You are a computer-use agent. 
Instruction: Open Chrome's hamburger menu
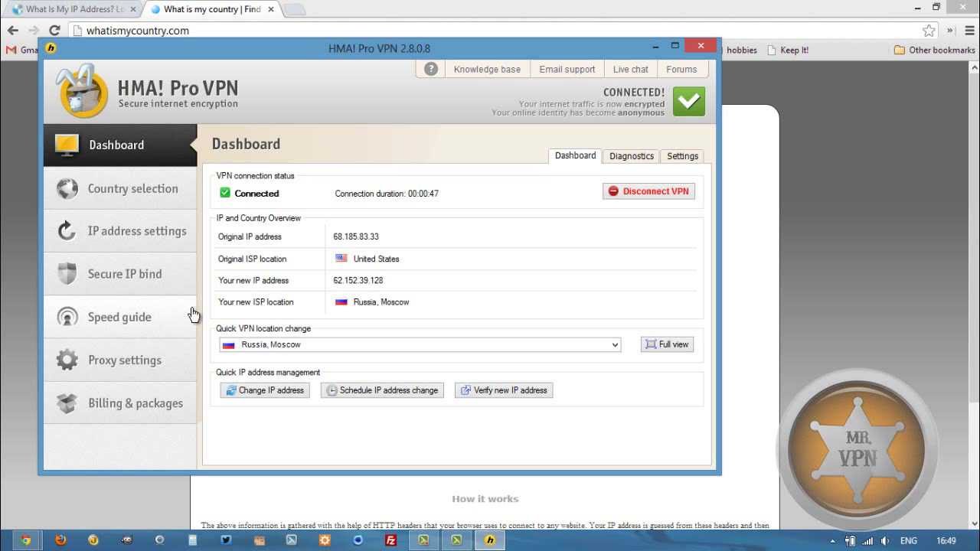[x=970, y=31]
